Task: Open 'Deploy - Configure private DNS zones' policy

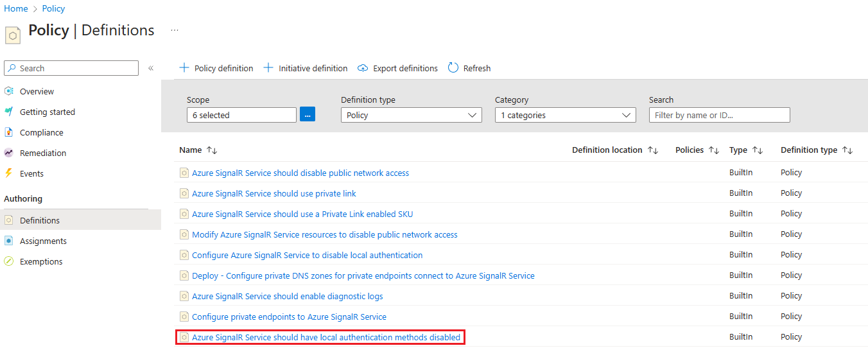Action: click(x=363, y=275)
